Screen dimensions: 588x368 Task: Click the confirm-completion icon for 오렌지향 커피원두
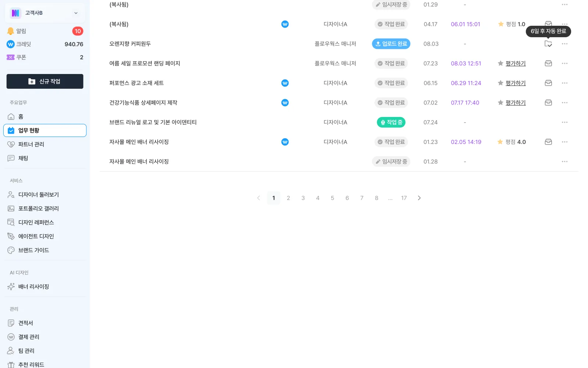pyautogui.click(x=548, y=44)
